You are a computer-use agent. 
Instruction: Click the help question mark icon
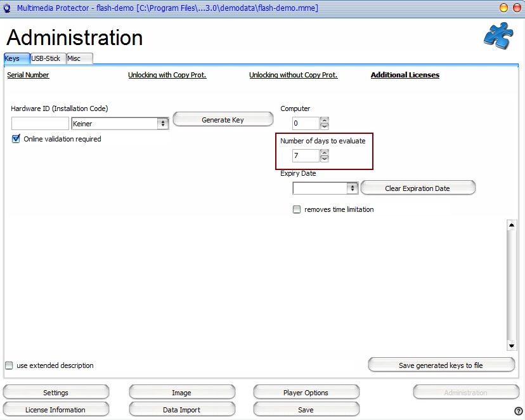click(x=518, y=411)
